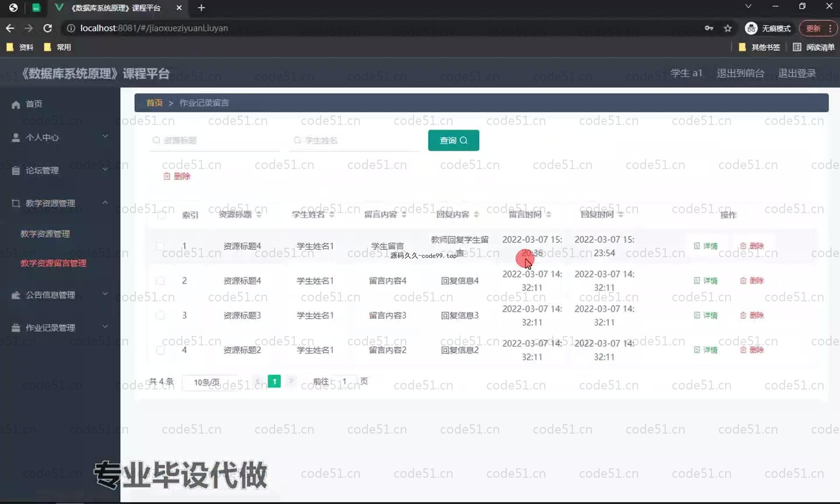Open 详情 for row 3 资源标题3
Image resolution: width=840 pixels, height=504 pixels.
pos(706,315)
